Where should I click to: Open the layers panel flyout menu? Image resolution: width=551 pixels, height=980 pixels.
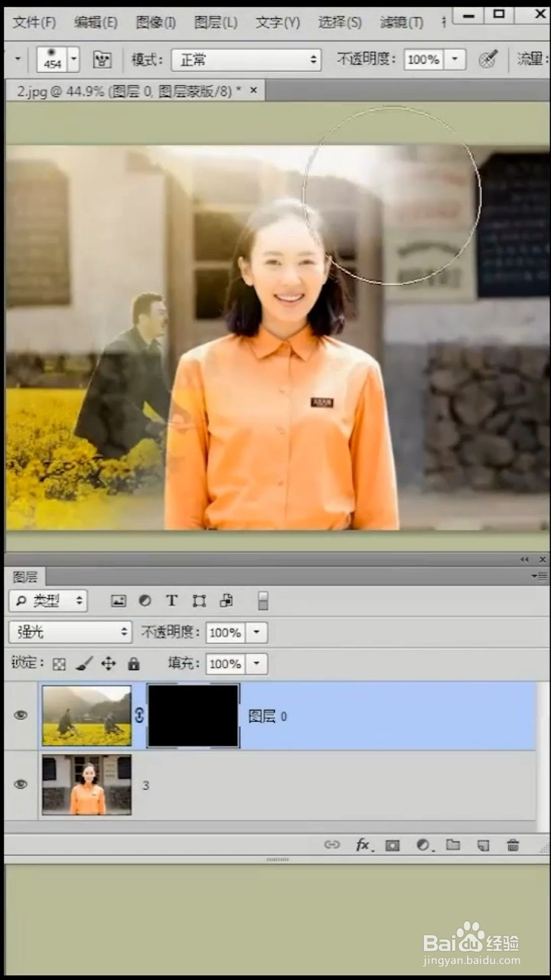coord(540,576)
